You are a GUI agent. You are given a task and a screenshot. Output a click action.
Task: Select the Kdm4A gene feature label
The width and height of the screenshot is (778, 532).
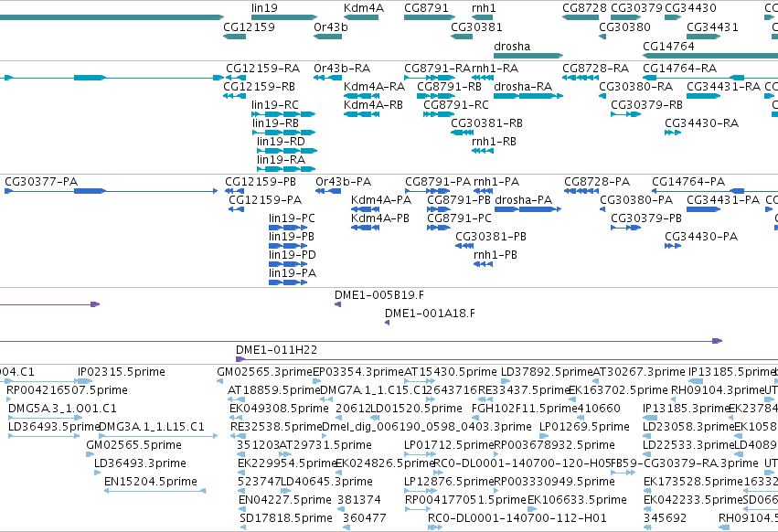(364, 8)
